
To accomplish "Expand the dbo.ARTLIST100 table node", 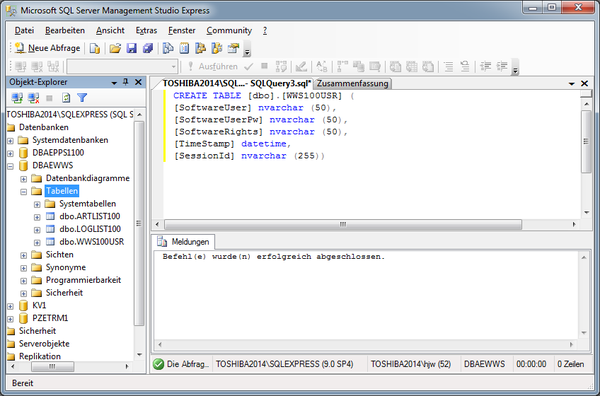I will pos(37,217).
